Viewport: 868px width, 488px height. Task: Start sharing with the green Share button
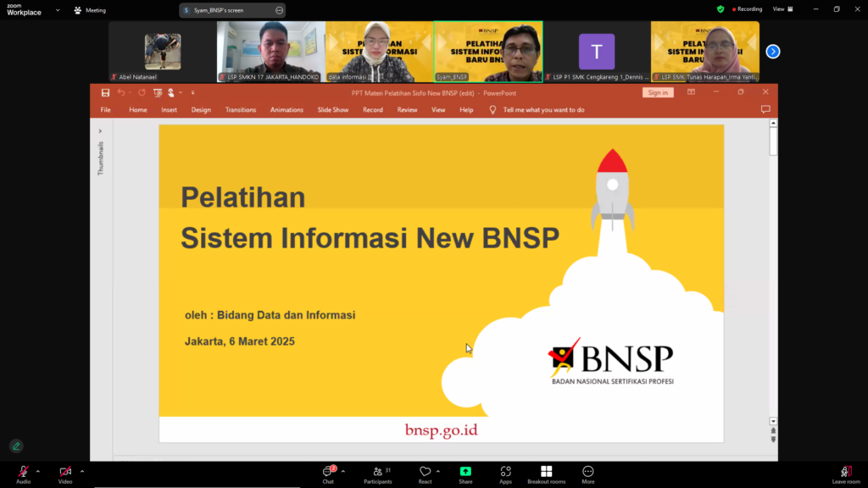(465, 472)
